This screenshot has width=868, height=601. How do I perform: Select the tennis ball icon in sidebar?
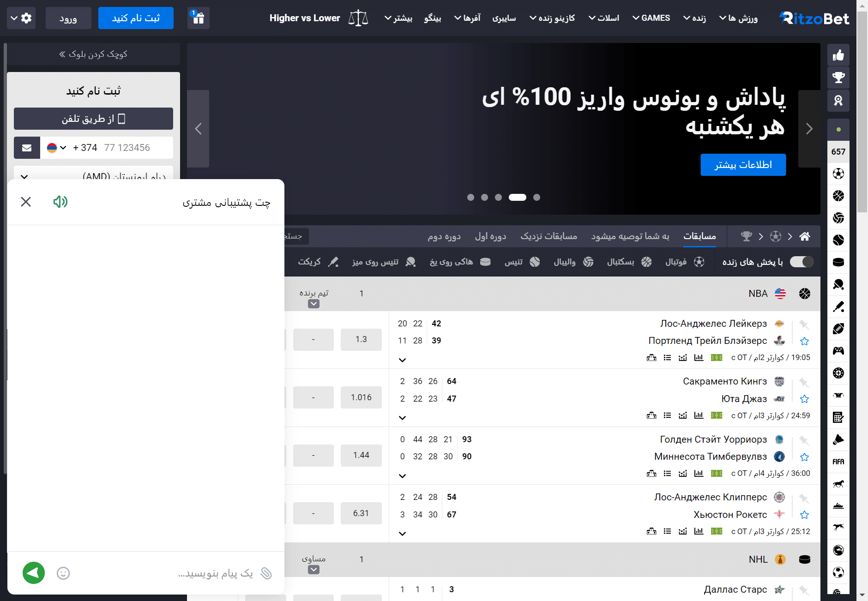tap(838, 240)
